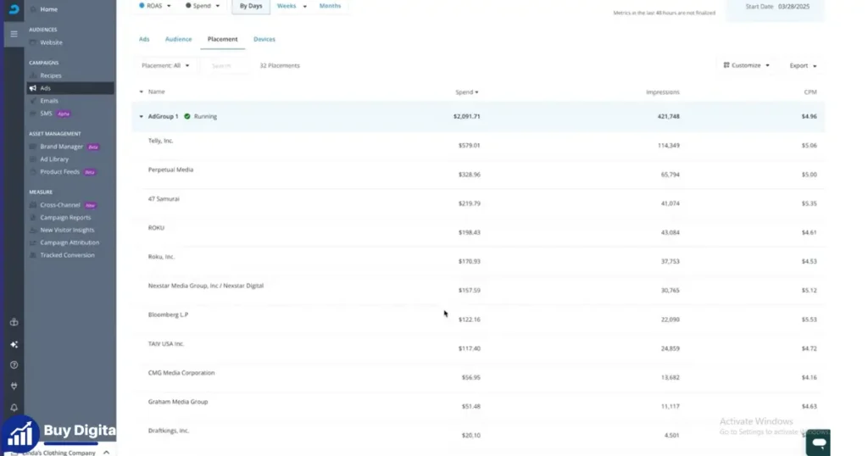Select the Nexstar Media Group placement
This screenshot has width=868, height=456.
point(205,286)
